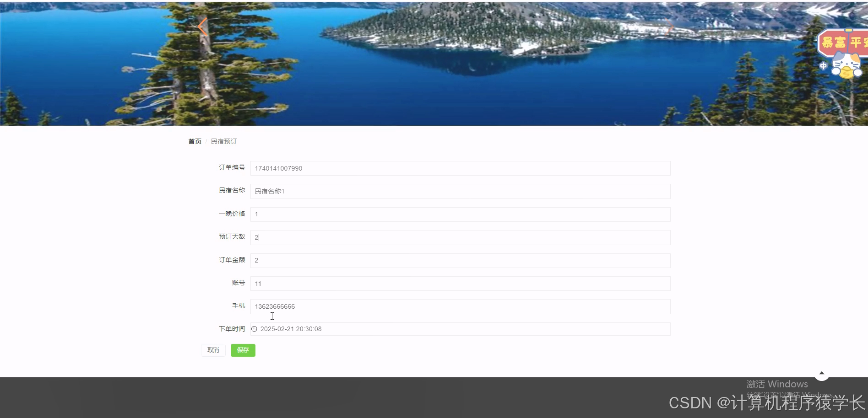Click the 订单金额 input field
The image size is (868, 418).
(460, 260)
